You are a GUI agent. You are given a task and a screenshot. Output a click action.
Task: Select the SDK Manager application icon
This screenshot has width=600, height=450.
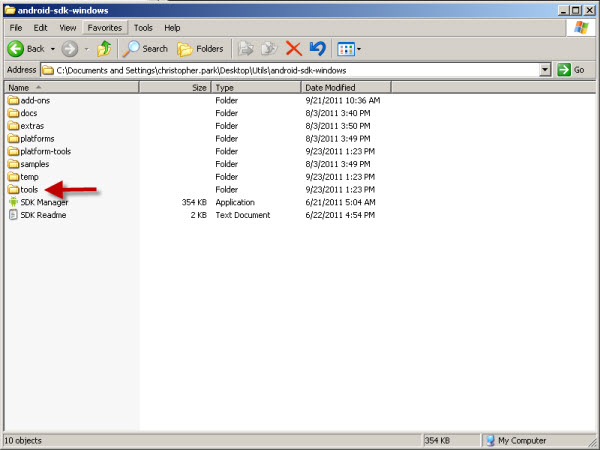(x=13, y=202)
